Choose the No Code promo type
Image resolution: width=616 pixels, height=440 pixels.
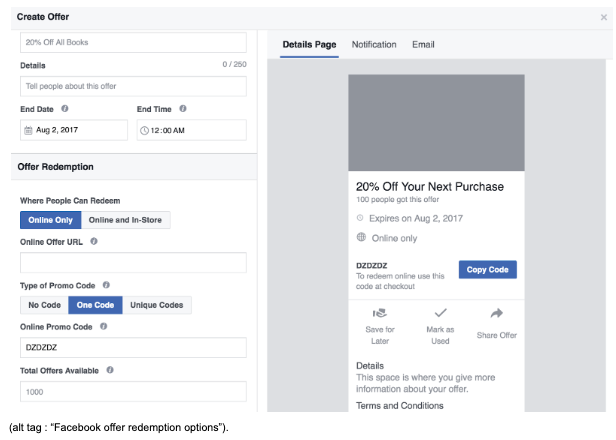click(43, 305)
